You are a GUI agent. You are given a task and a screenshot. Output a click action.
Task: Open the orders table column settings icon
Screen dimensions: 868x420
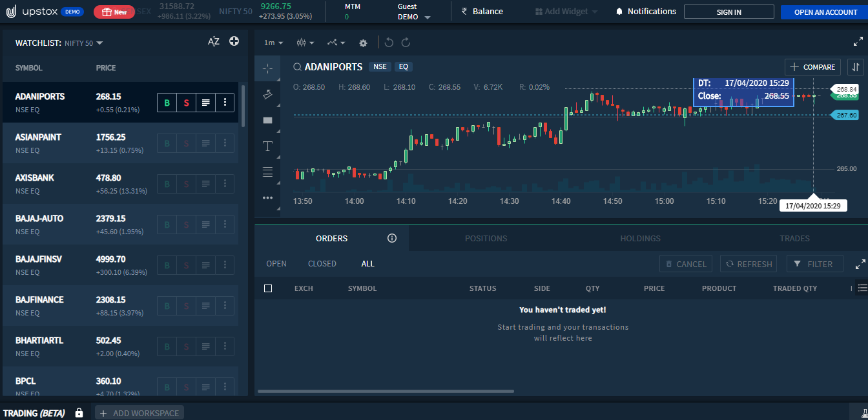[x=862, y=288]
